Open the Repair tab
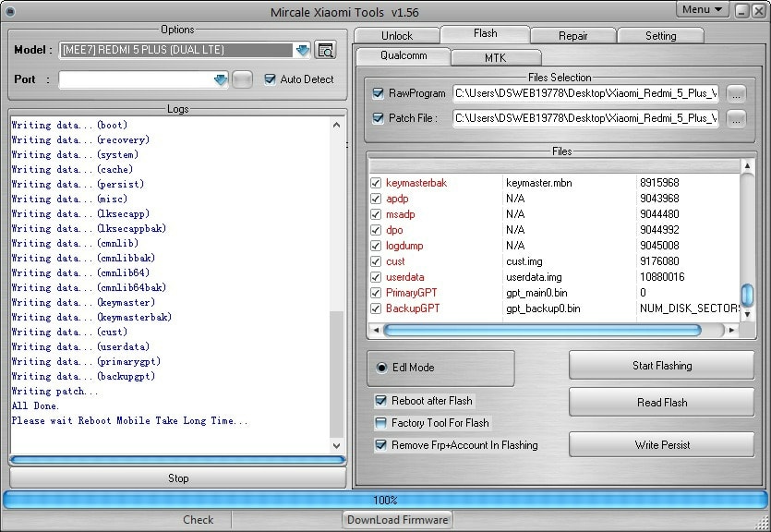 pyautogui.click(x=573, y=36)
